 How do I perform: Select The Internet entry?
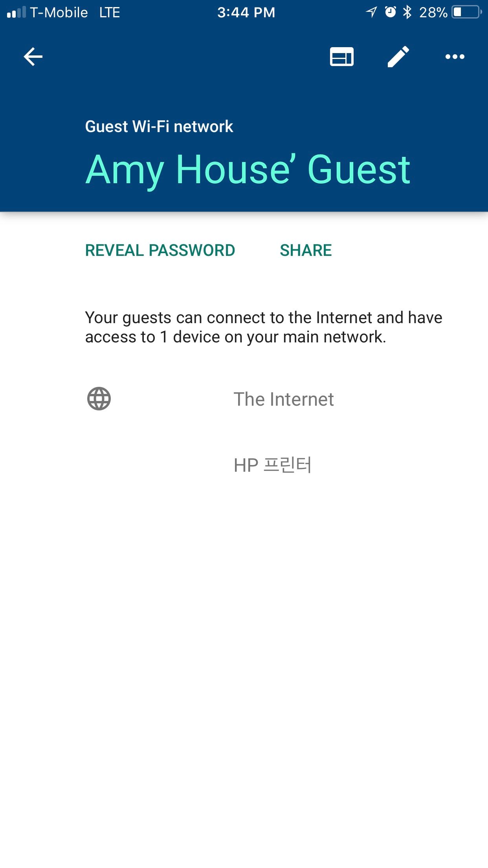(283, 399)
